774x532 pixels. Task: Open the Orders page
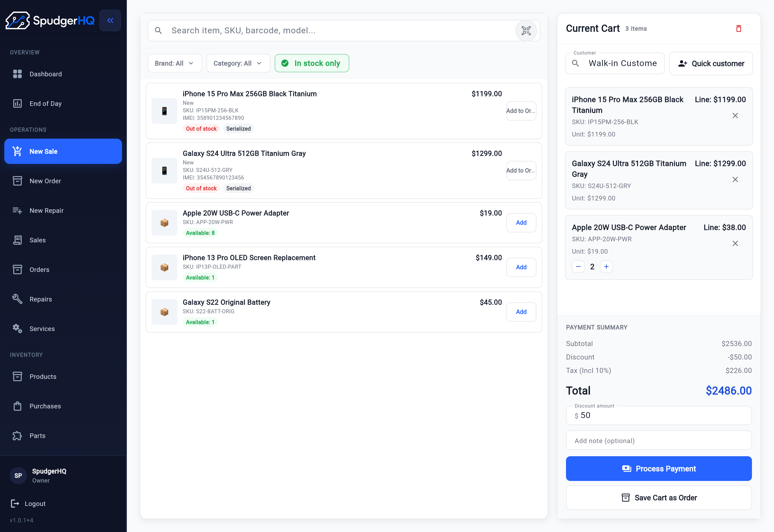[63, 270]
